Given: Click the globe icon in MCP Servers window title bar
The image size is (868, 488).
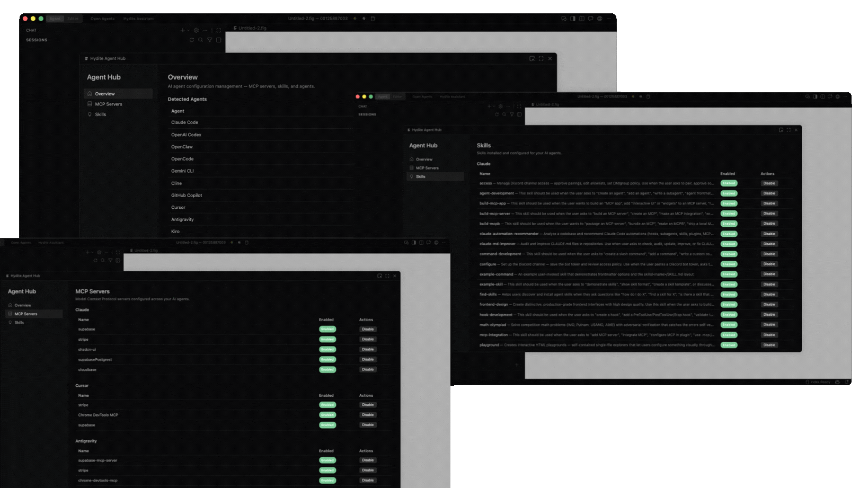Looking at the screenshot, I should coord(436,243).
